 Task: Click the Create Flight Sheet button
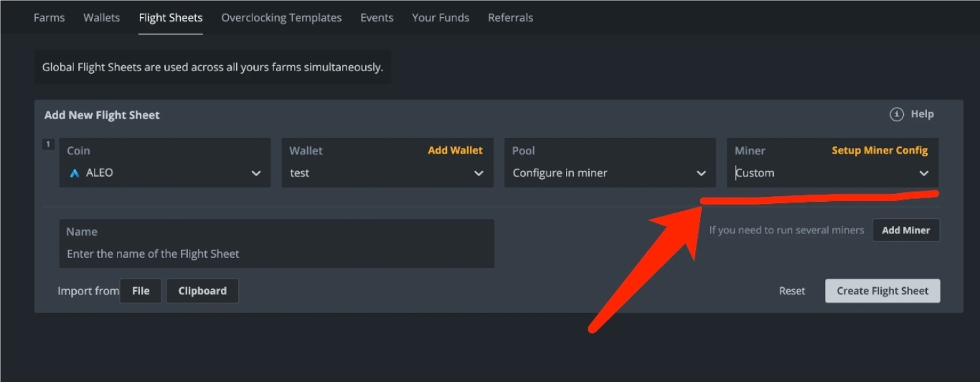pos(882,291)
